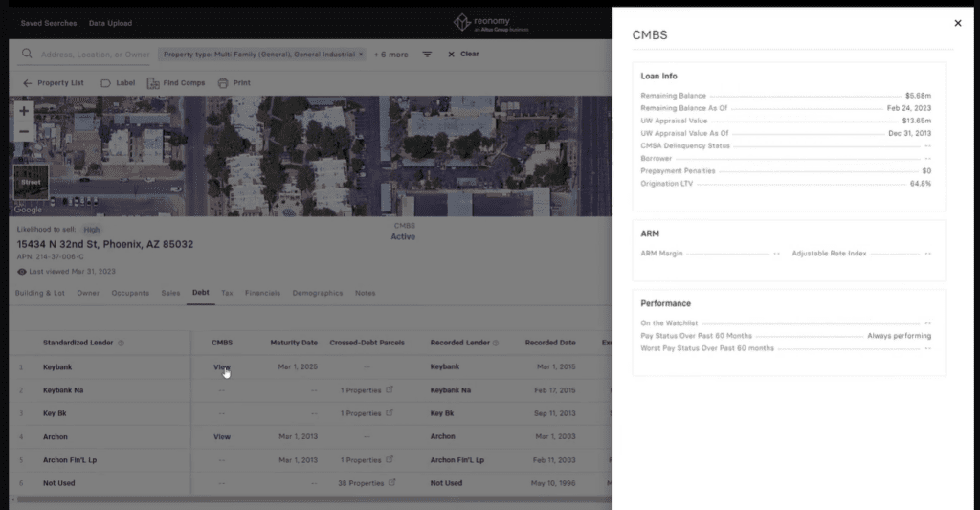This screenshot has height=510, width=980.
Task: Open crossed-debt properties for Archon Fin'L Lp
Action: coord(367,460)
